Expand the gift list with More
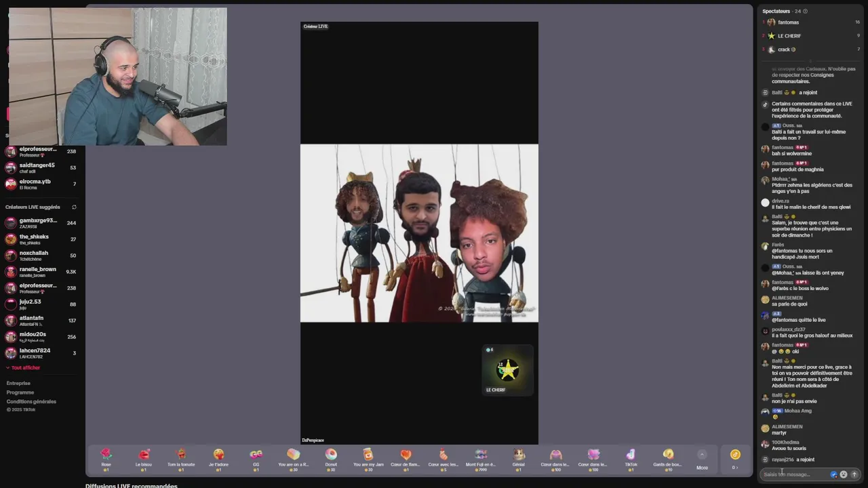 702,460
